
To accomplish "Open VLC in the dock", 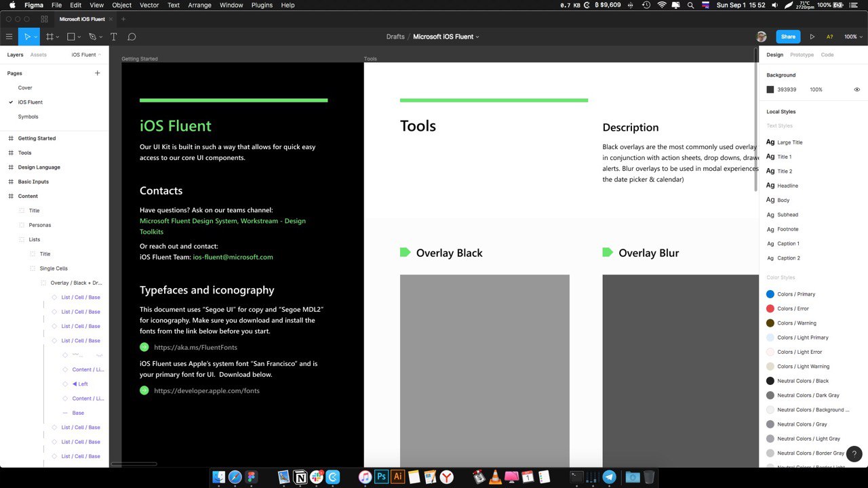I will (496, 477).
